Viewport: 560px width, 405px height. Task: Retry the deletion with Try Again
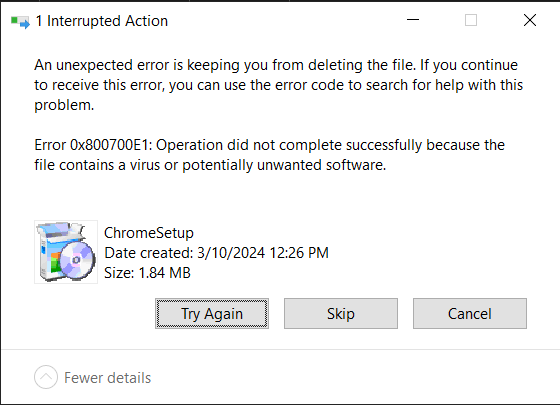(212, 314)
